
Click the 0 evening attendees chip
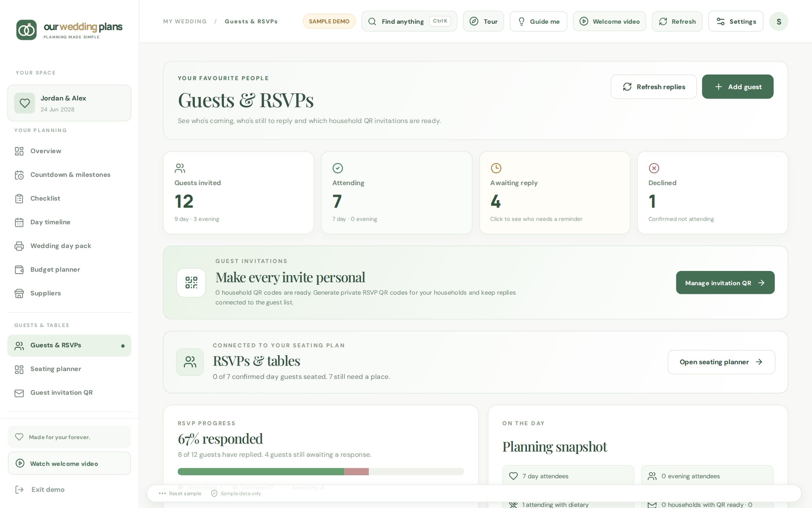tap(707, 476)
